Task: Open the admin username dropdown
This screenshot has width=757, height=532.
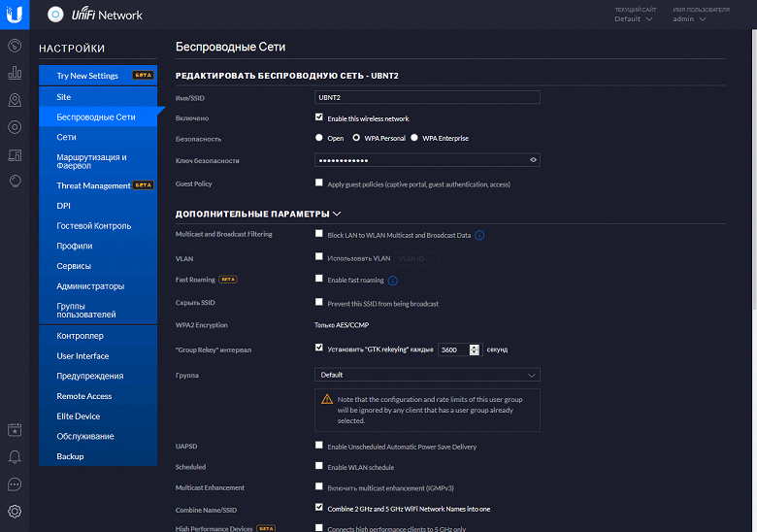Action: [689, 18]
